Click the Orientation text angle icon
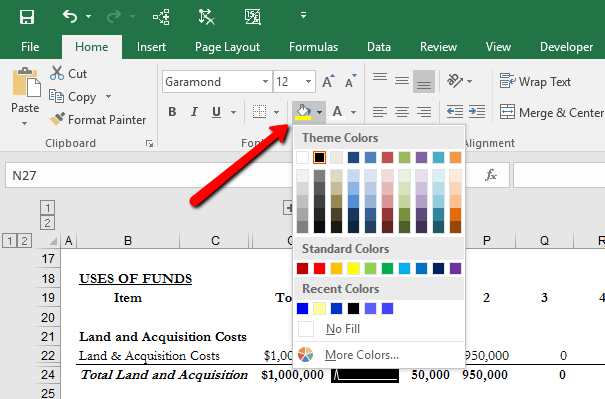The width and height of the screenshot is (605, 399). point(455,81)
